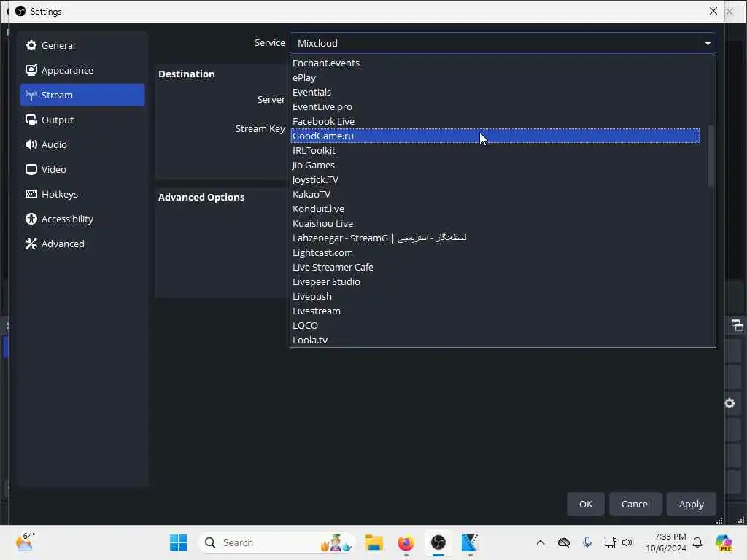This screenshot has width=747, height=560.
Task: Click the cloud sync tray icon
Action: (x=564, y=542)
